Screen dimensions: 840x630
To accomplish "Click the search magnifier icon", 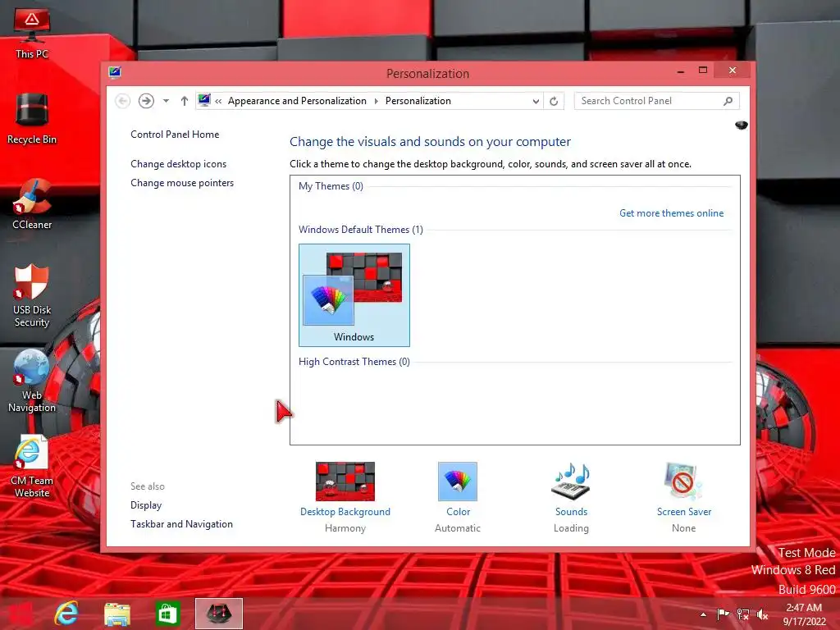I will [728, 101].
